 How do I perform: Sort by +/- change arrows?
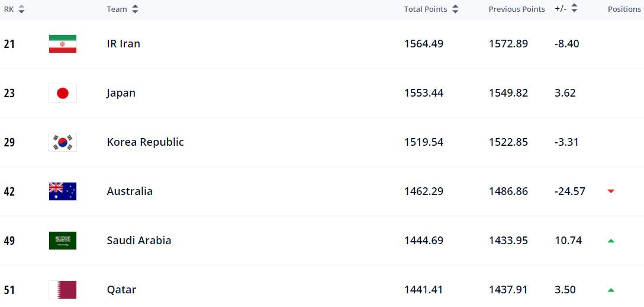pyautogui.click(x=574, y=9)
